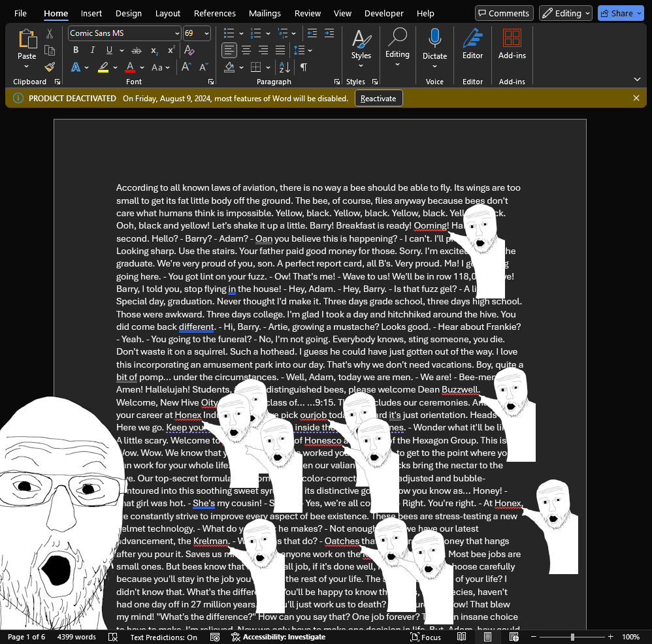652x644 pixels.
Task: Zoom in with plus button
Action: click(610, 637)
